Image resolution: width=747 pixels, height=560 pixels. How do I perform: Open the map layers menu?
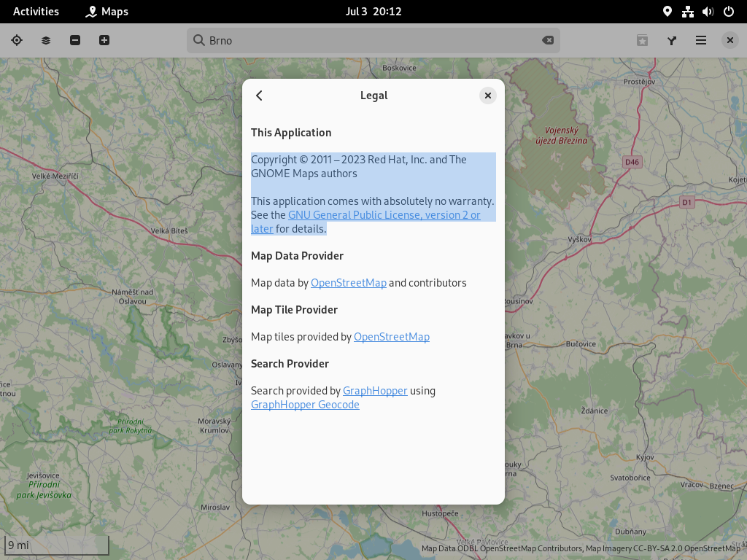click(x=46, y=41)
